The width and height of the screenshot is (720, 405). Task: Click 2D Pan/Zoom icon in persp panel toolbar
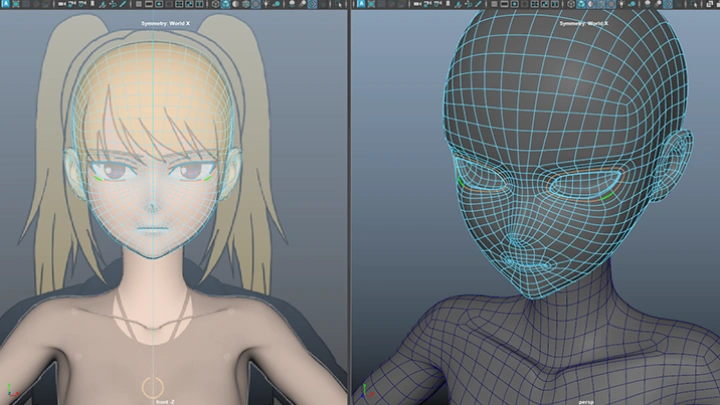point(469,4)
